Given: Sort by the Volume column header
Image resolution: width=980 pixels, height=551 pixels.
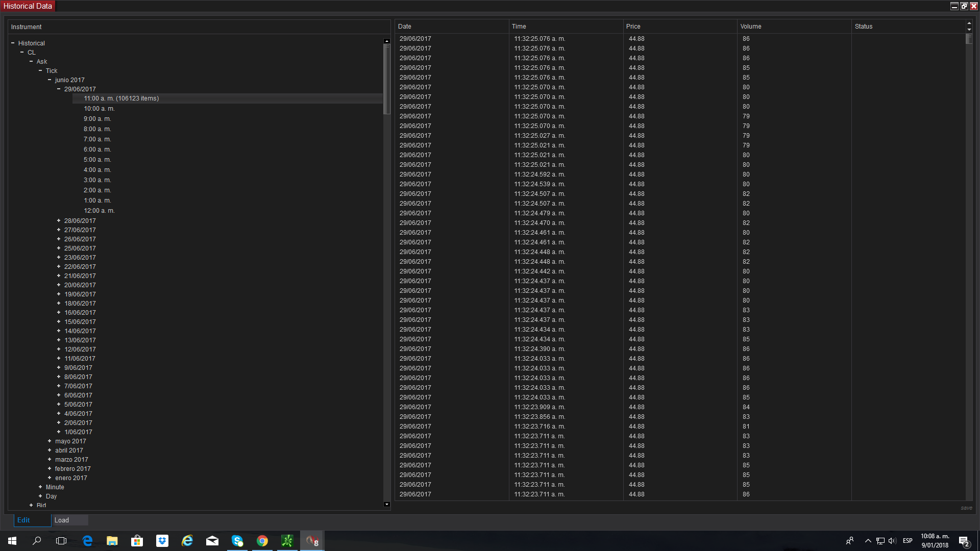Looking at the screenshot, I should (x=751, y=27).
